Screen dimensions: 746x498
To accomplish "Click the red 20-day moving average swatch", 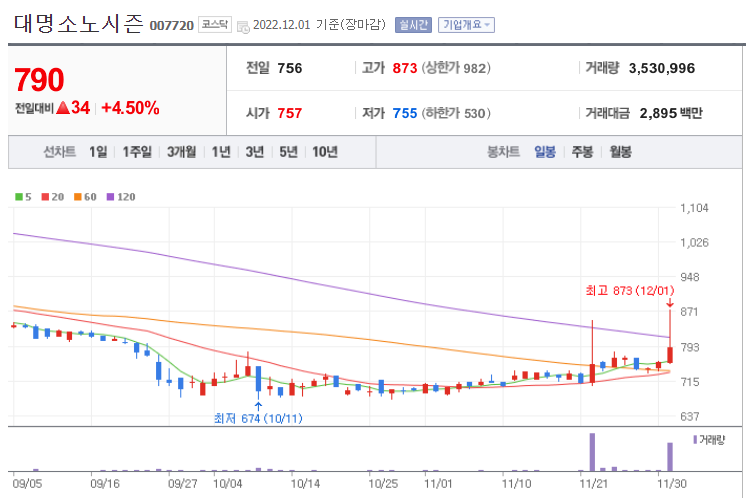I will click(x=45, y=197).
